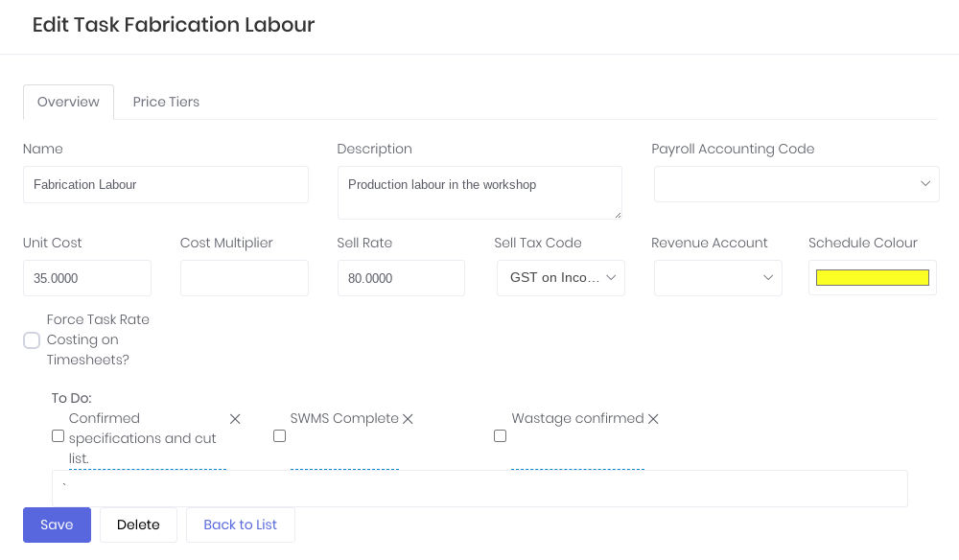The width and height of the screenshot is (959, 560).
Task: Remove the Wastage confirmed to-do item
Action: 653,419
